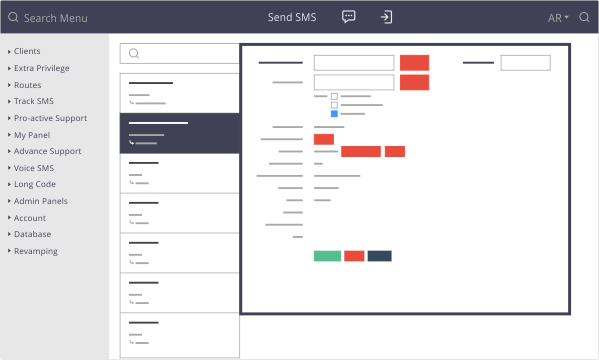Expand the Track SMS section
Screen dimensions: 599x360
point(34,101)
